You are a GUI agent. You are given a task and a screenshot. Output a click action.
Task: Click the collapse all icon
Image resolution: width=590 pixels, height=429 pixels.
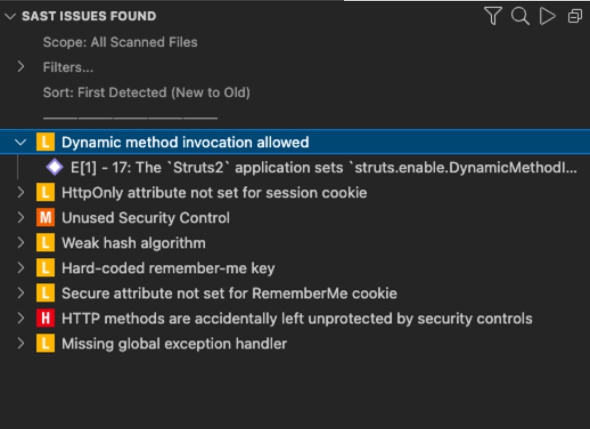pyautogui.click(x=575, y=16)
